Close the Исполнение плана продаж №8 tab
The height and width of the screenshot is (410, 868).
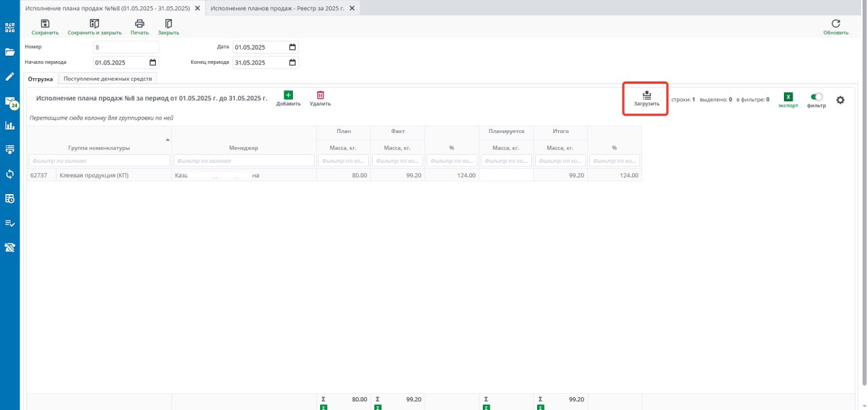(x=197, y=8)
